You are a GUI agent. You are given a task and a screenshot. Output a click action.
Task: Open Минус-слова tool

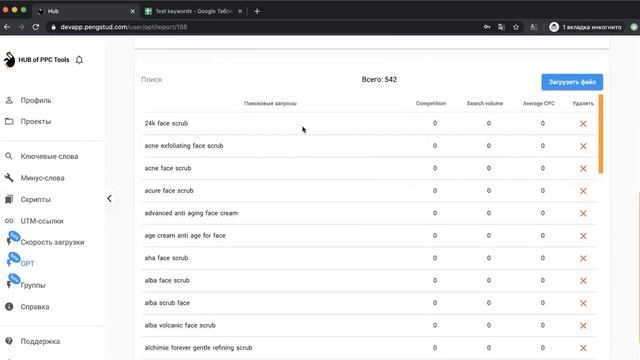[x=42, y=178]
